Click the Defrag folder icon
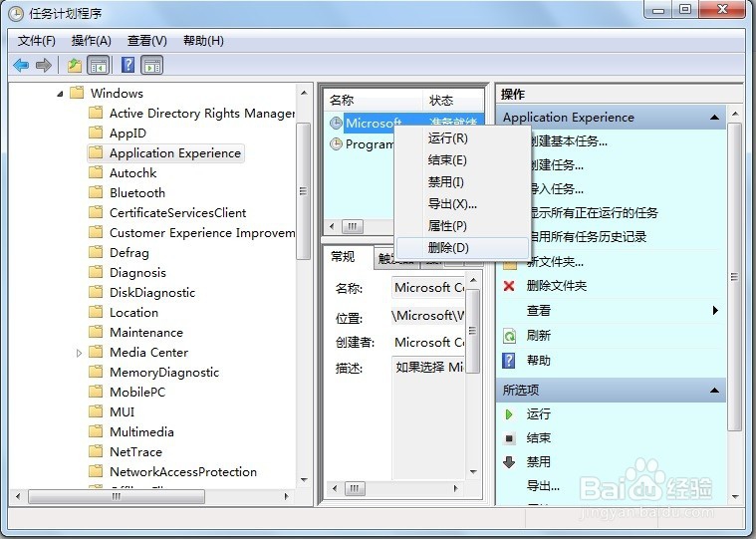 (x=96, y=252)
